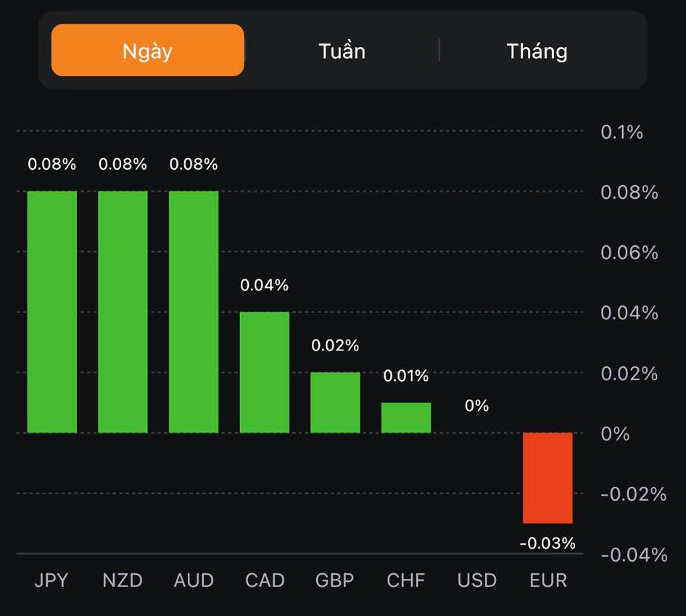
Task: Tap the green NZD bar
Action: [x=123, y=312]
